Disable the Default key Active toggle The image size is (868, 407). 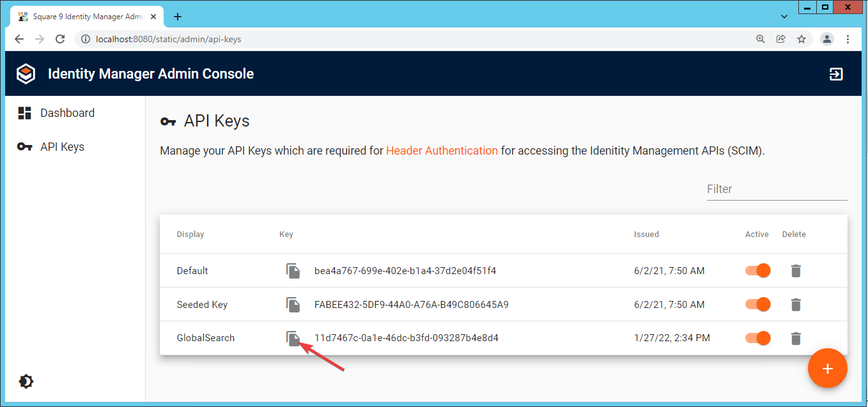pos(757,271)
